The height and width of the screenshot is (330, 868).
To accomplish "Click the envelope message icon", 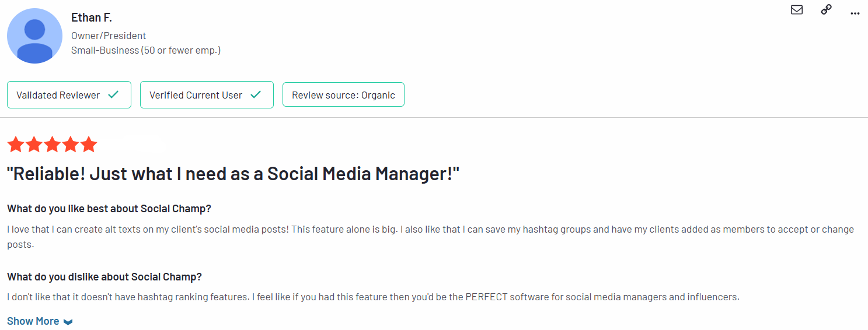I will click(x=797, y=10).
